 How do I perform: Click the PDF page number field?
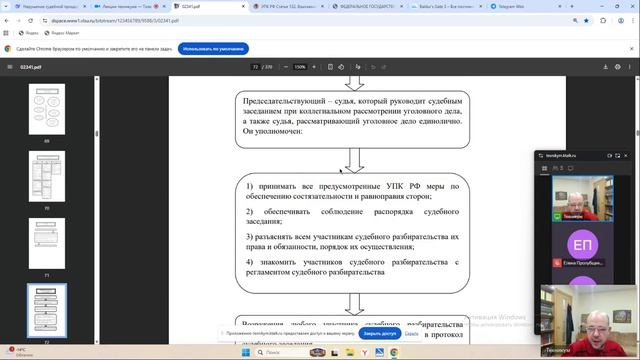coord(256,67)
